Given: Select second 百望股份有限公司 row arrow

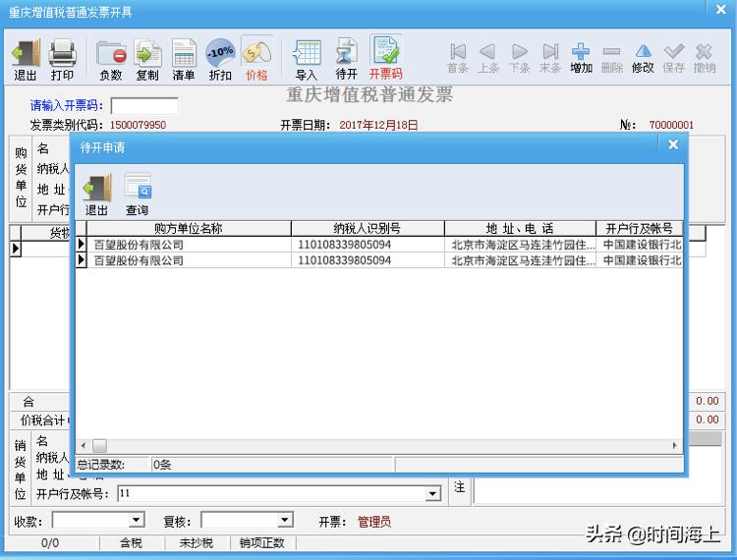Looking at the screenshot, I should 81,259.
